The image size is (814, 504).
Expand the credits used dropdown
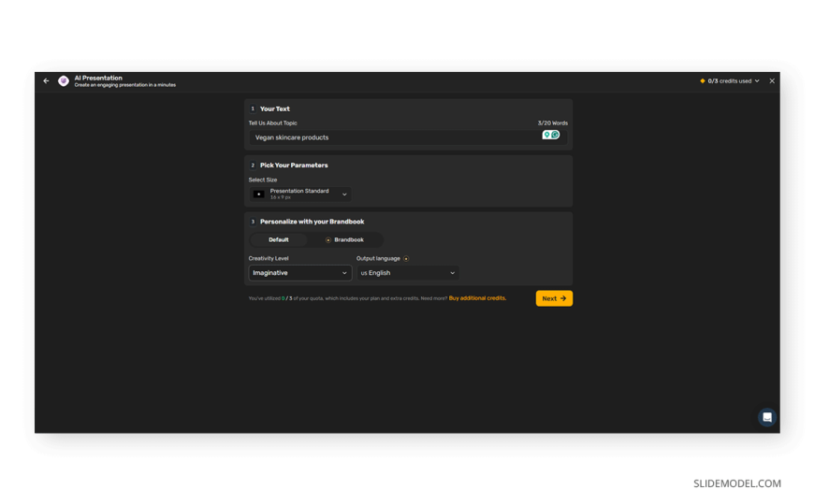pos(757,81)
